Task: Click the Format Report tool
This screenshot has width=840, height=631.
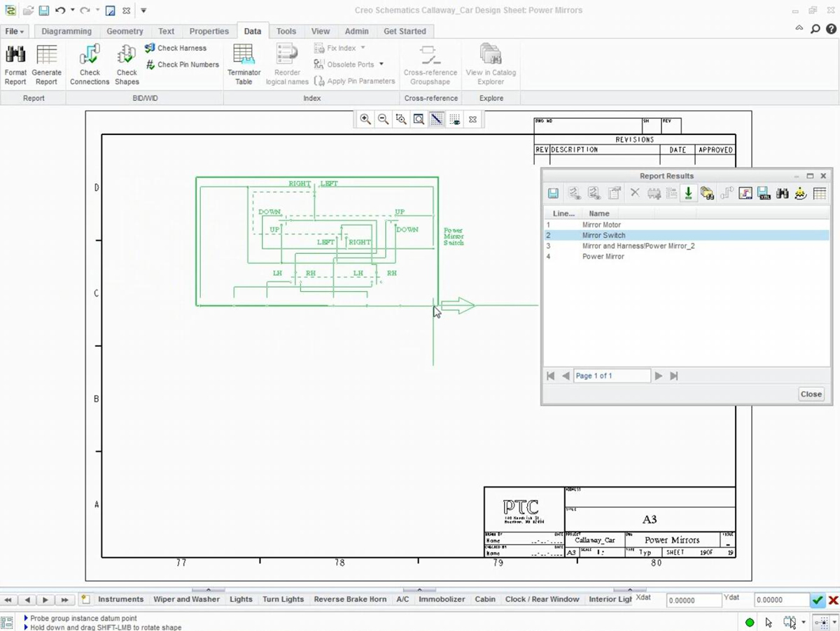Action: [15, 63]
